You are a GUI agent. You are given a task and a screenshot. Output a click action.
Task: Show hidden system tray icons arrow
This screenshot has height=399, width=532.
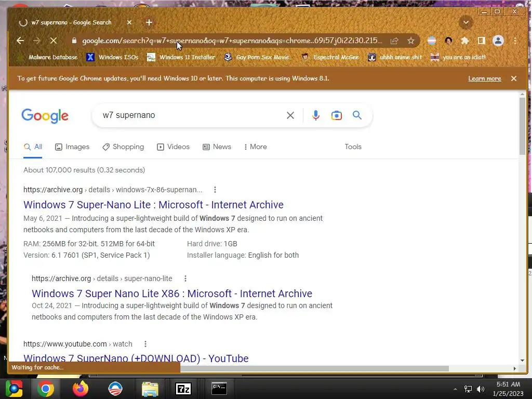(455, 389)
